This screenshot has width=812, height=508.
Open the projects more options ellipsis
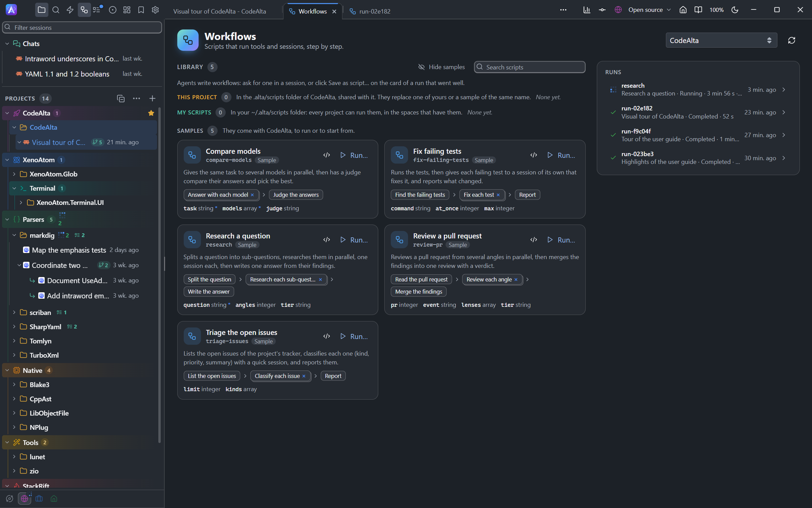(136, 99)
